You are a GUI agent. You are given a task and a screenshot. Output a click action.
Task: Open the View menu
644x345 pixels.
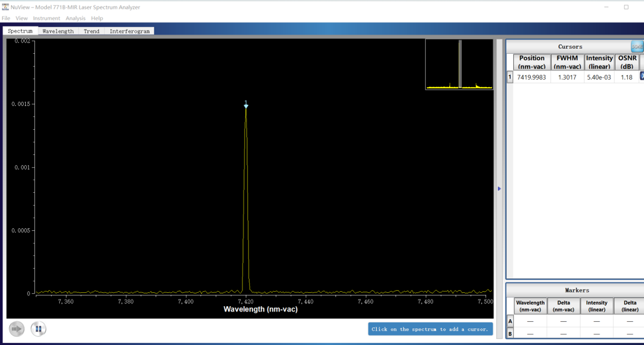tap(22, 18)
